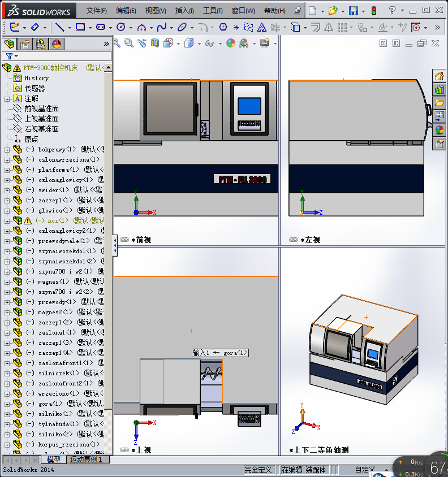448x477 pixels.
Task: Click the Edit Appearance color ball icon
Action: pos(231,43)
